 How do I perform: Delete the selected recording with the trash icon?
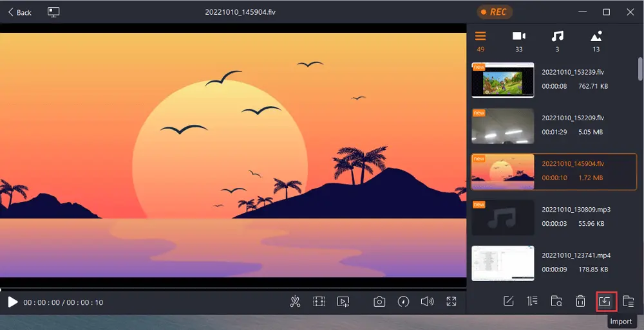click(x=580, y=301)
